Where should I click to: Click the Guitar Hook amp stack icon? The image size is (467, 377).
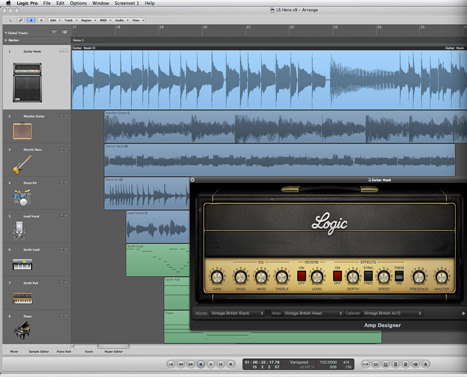point(27,82)
